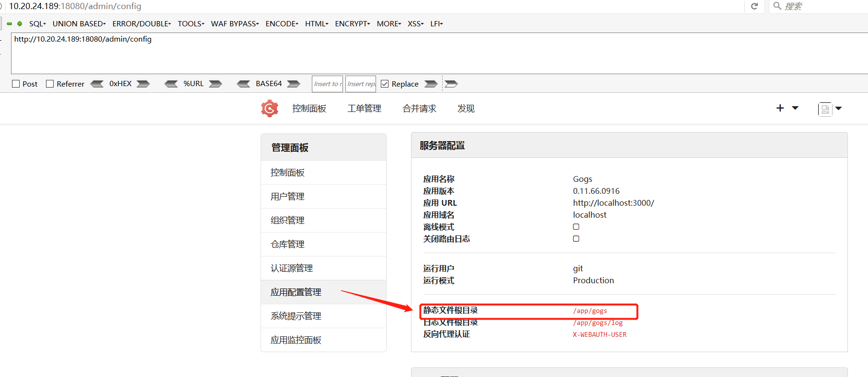Click the left arrow beside 0xHEX
Image resolution: width=868 pixels, height=377 pixels.
pos(97,84)
